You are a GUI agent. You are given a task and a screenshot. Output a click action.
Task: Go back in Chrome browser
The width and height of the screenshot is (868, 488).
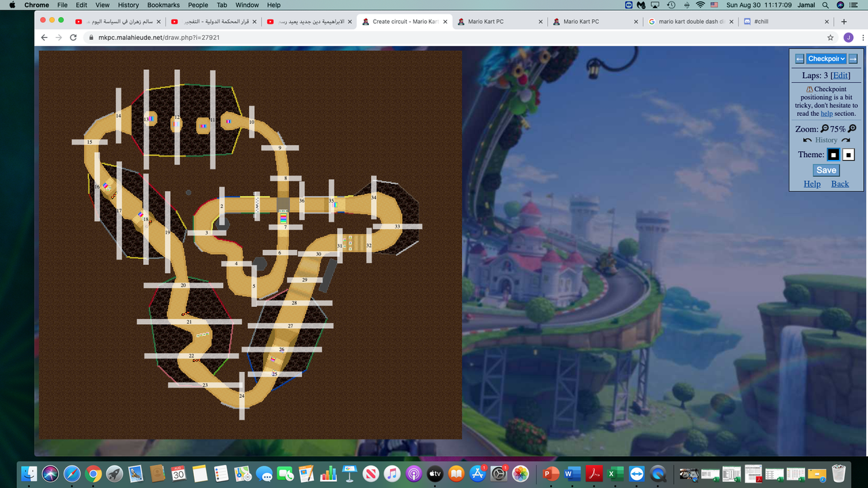(44, 38)
